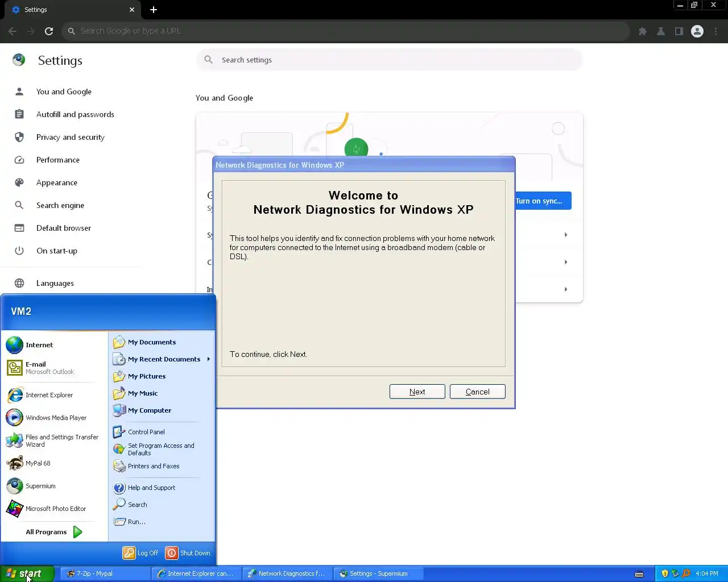Viewport: 728px width, 582px height.
Task: Click the on-screen keyboard tray icon
Action: click(x=639, y=573)
